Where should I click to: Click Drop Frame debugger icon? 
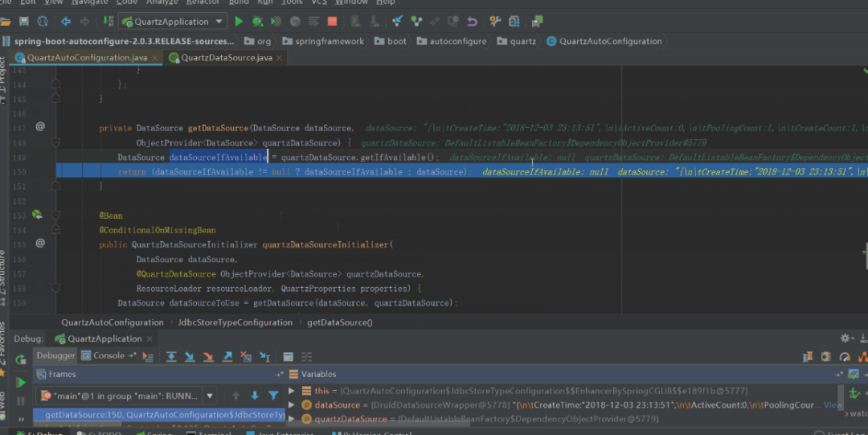246,357
